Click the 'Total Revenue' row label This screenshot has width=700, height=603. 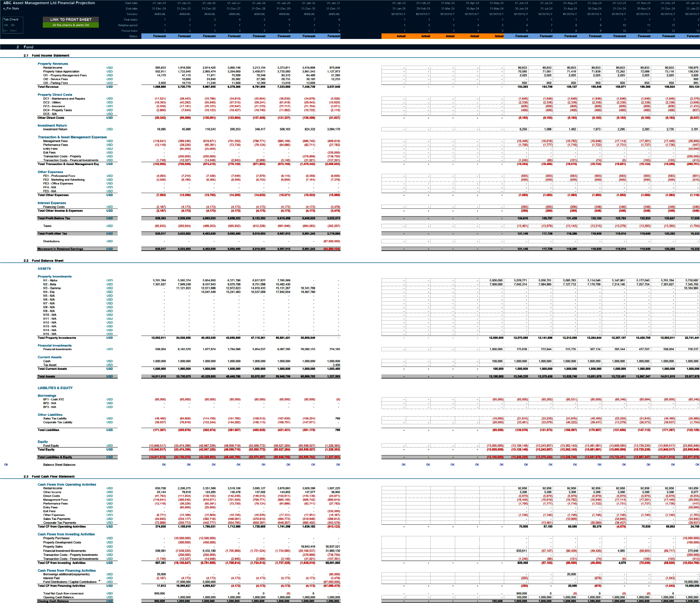point(48,87)
